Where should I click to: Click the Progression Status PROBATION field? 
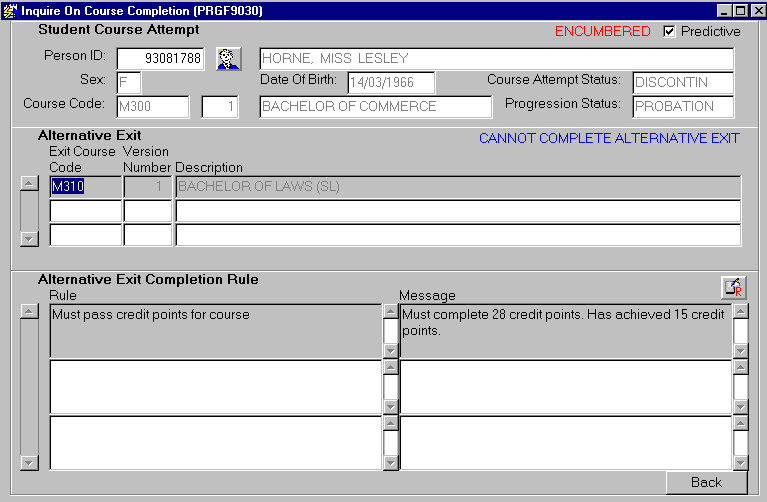point(682,107)
